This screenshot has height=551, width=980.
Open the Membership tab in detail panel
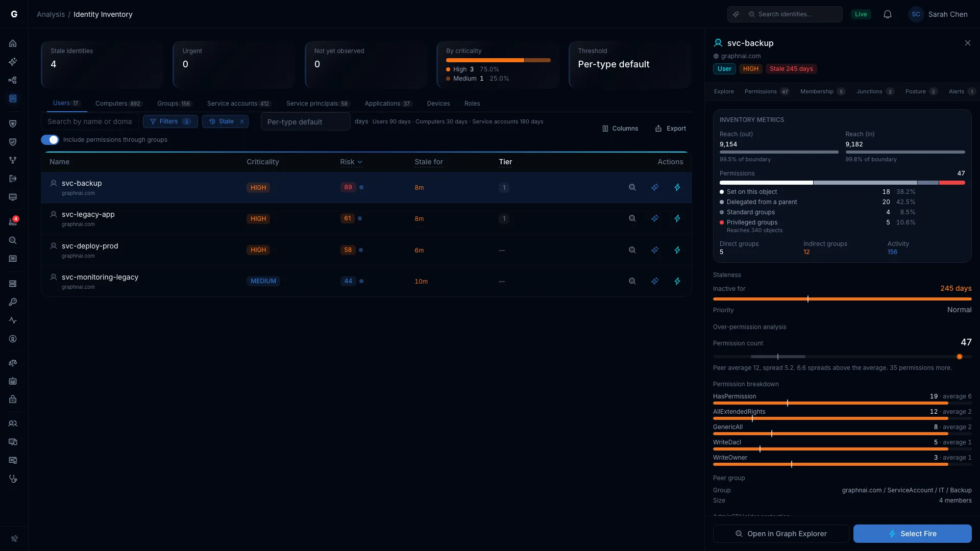pos(822,91)
